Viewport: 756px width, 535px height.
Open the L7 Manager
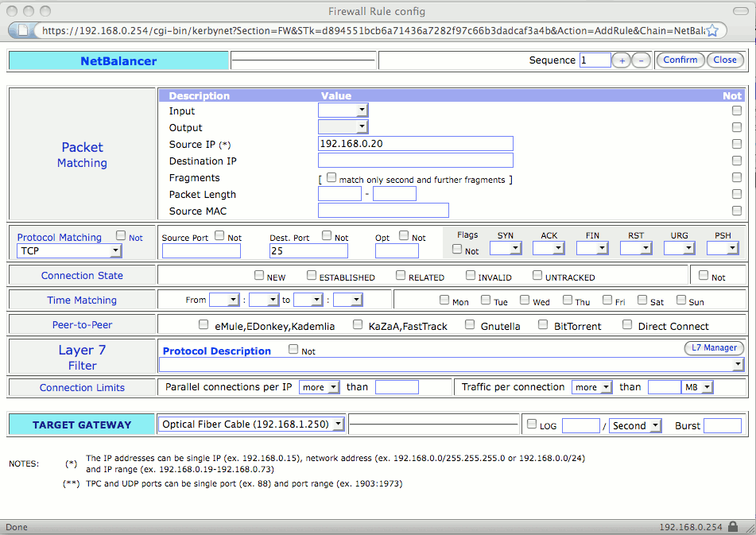click(714, 347)
